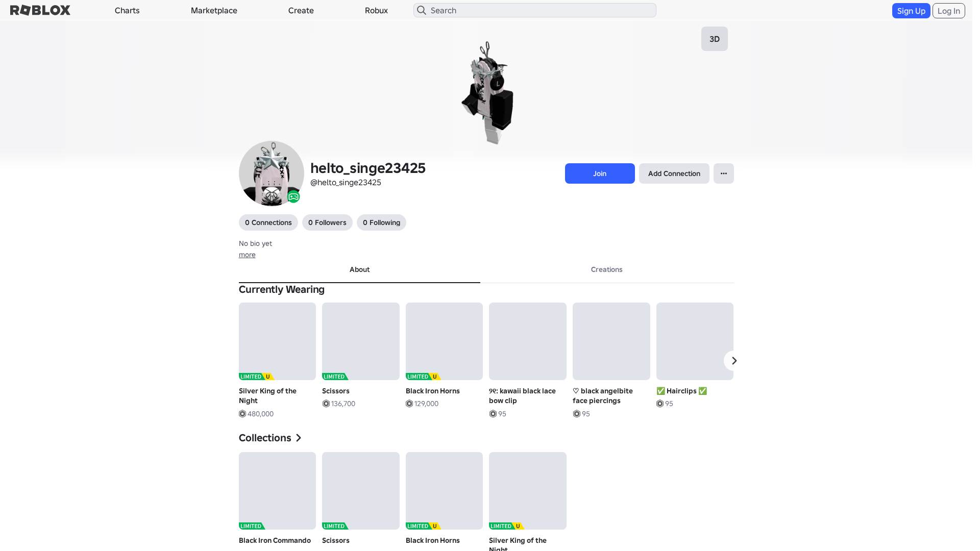The height and width of the screenshot is (551, 980).
Task: Click the Hairclips item title
Action: pos(682,391)
